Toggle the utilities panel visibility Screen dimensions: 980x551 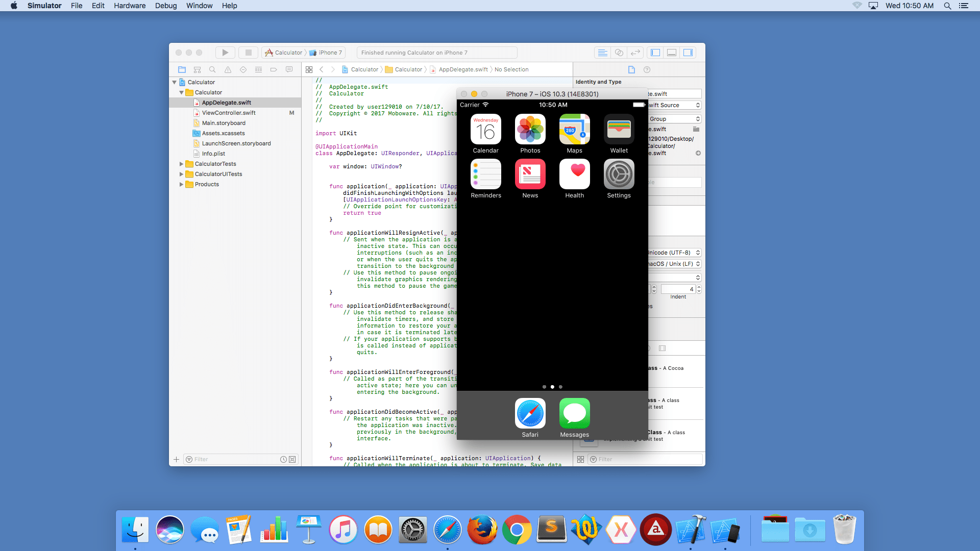[688, 53]
